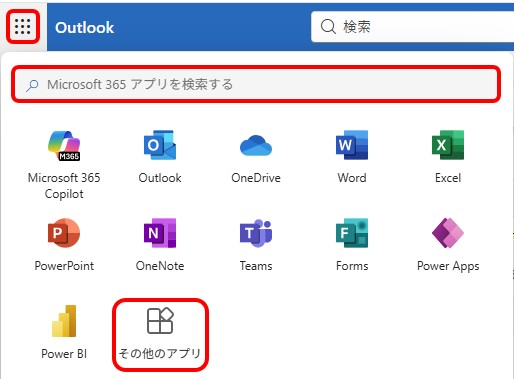Launch Power Apps icon
The image size is (514, 379).
[448, 233]
